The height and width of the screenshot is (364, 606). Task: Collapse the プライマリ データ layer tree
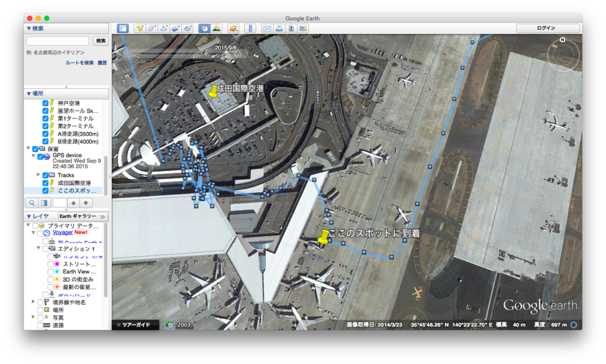28,224
